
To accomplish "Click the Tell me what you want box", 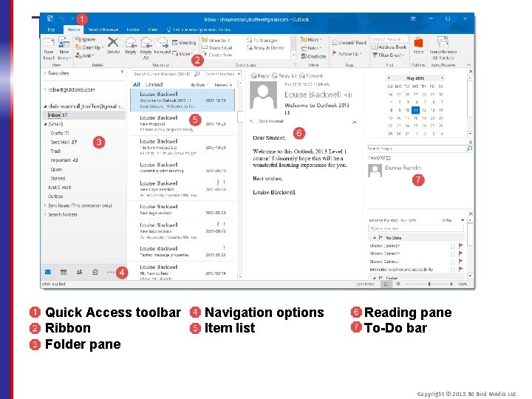I will pos(199,30).
